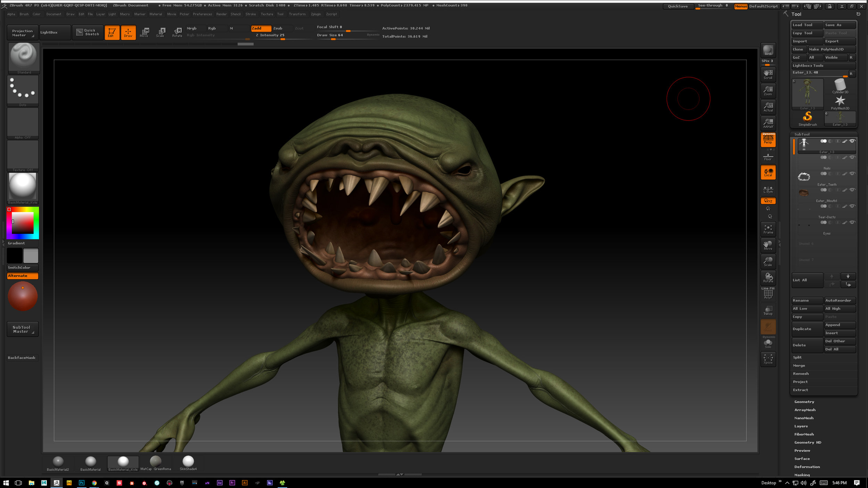Activate the Draw mode button

point(128,32)
